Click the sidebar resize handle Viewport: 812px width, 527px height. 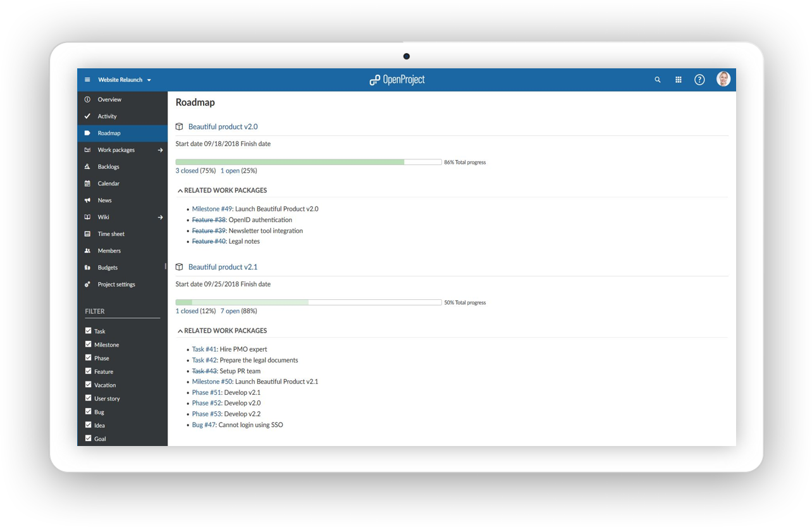[166, 267]
